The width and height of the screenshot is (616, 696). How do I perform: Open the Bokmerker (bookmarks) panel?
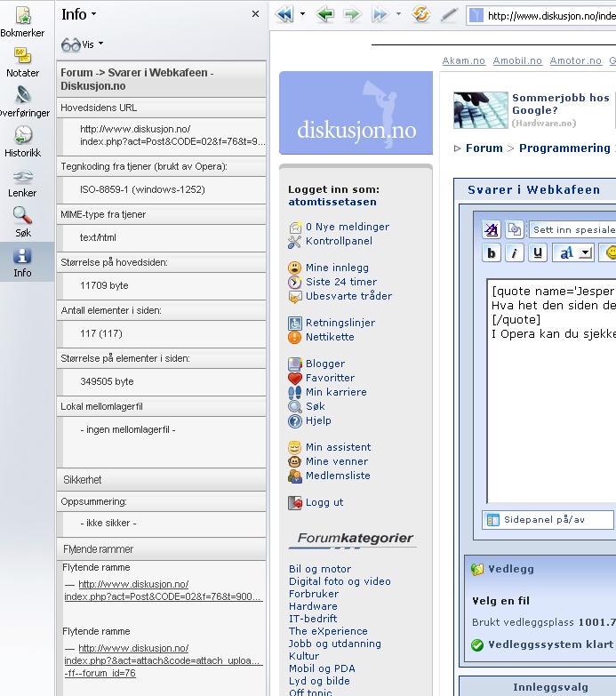(x=22, y=22)
